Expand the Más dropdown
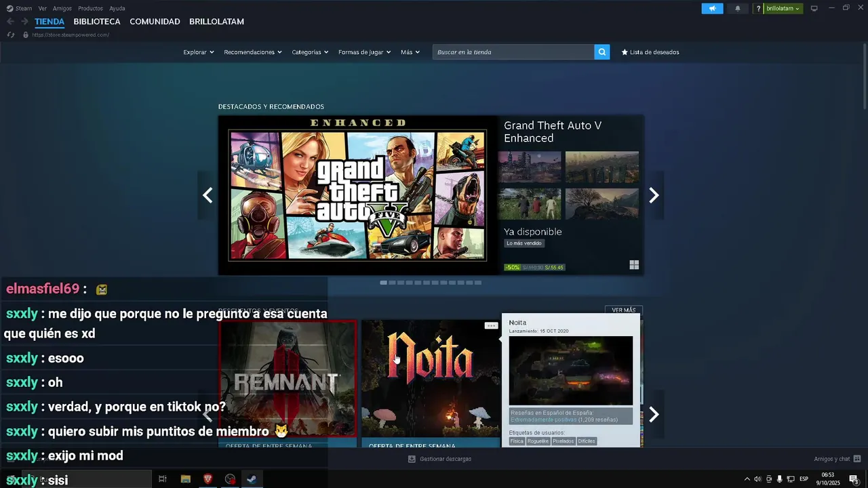Viewport: 868px width, 488px height. coord(410,52)
